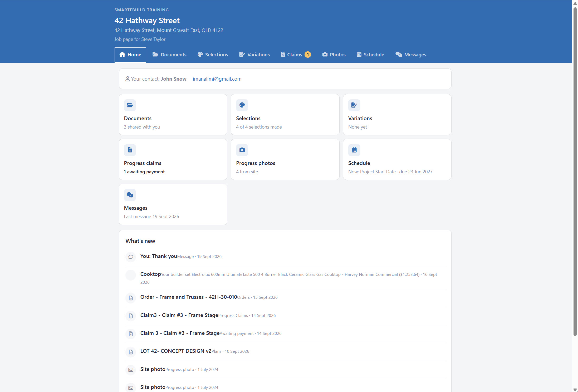Screen dimensions: 578x392
Task: Click '4 from site' under Progress photos
Action: coord(247,172)
